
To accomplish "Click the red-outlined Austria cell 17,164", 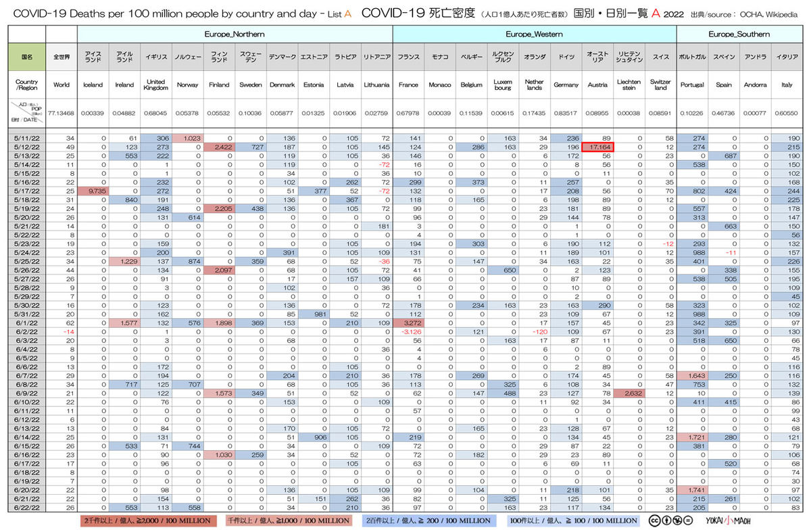I will tap(597, 146).
